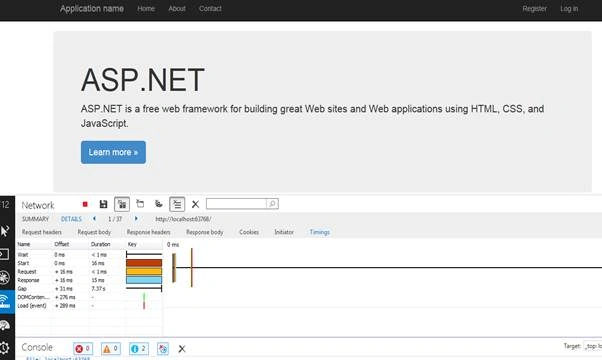This screenshot has height=360, width=602.
Task: Select DOM Explorer pointer icon in F12 sidebar
Action: [x=5, y=231]
